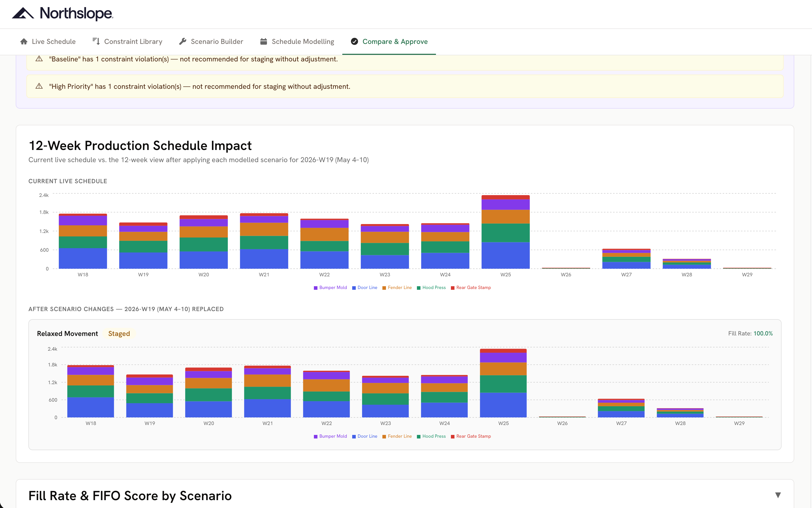
Task: Click the Scenario Builder wrench icon
Action: pos(183,41)
